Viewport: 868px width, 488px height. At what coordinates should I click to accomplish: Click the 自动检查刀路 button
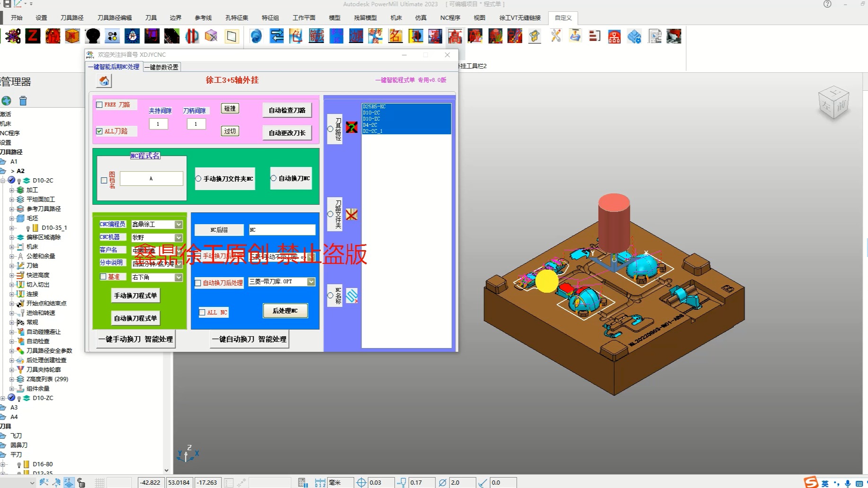(287, 110)
